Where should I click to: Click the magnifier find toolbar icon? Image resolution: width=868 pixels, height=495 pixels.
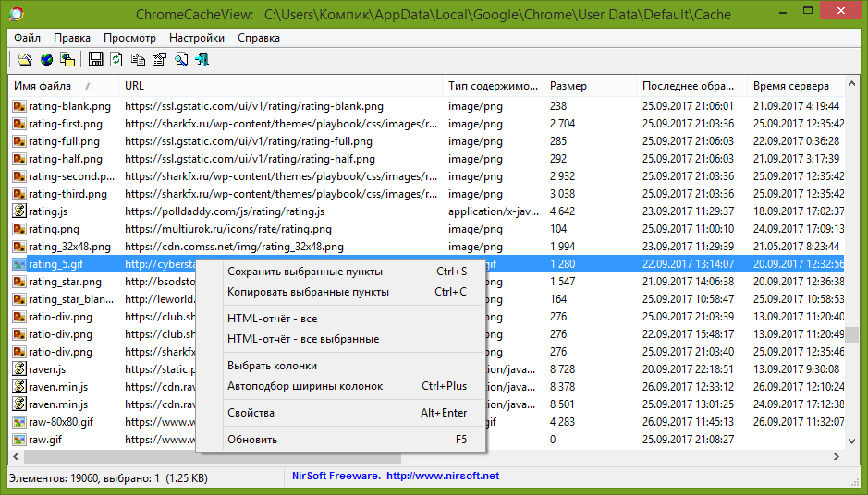(x=181, y=59)
